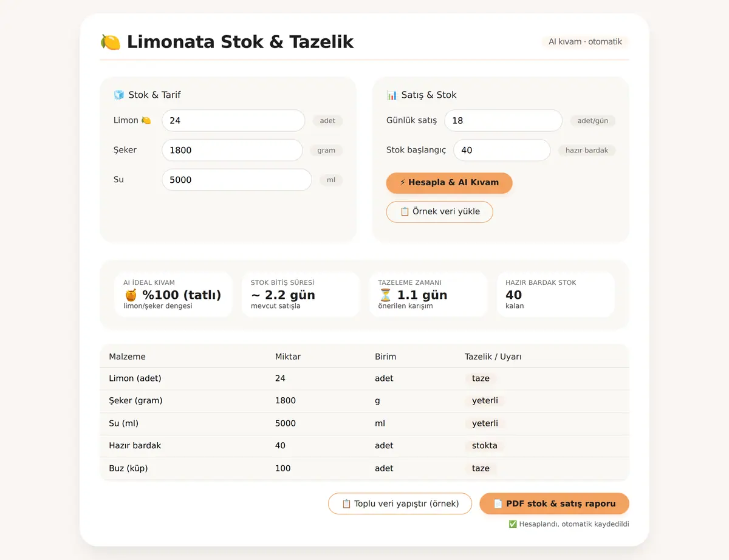Click the 'stokta' badge in Hazır bardak row

tap(485, 446)
